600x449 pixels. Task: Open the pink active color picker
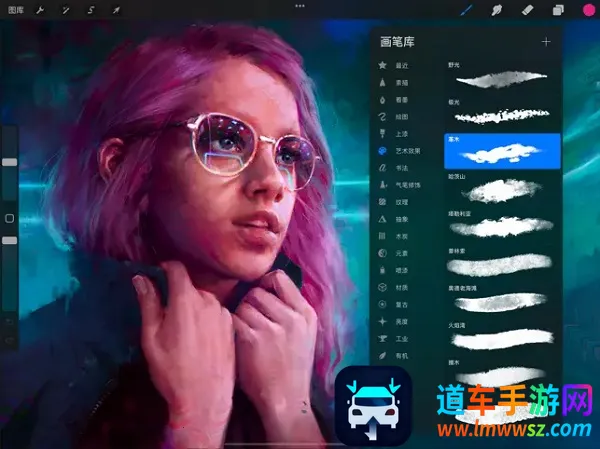coord(589,10)
